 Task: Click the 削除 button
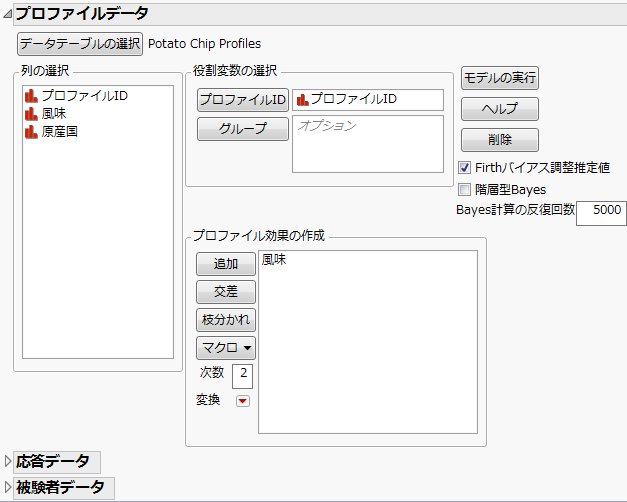point(500,140)
